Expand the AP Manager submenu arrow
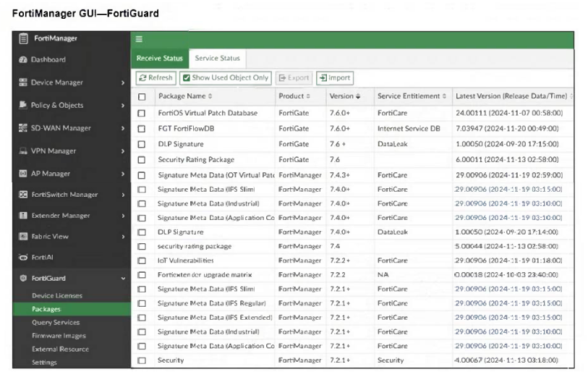Image resolution: width=588 pixels, height=385 pixels. [123, 174]
